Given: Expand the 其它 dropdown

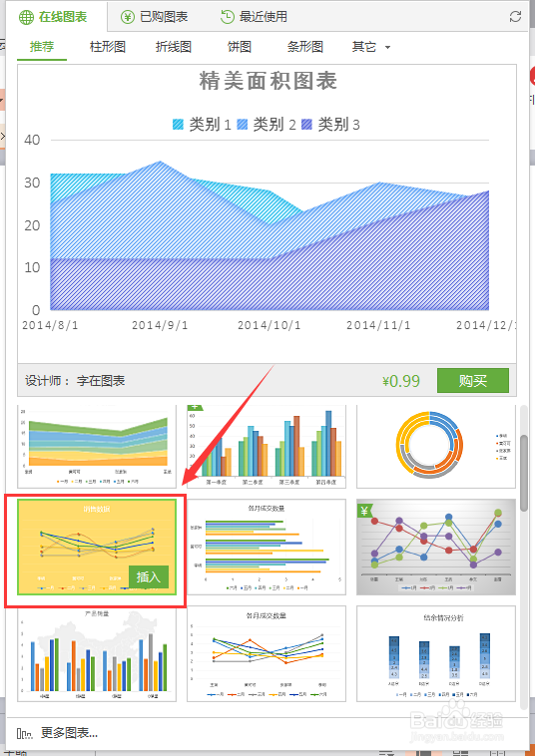Looking at the screenshot, I should [x=370, y=47].
